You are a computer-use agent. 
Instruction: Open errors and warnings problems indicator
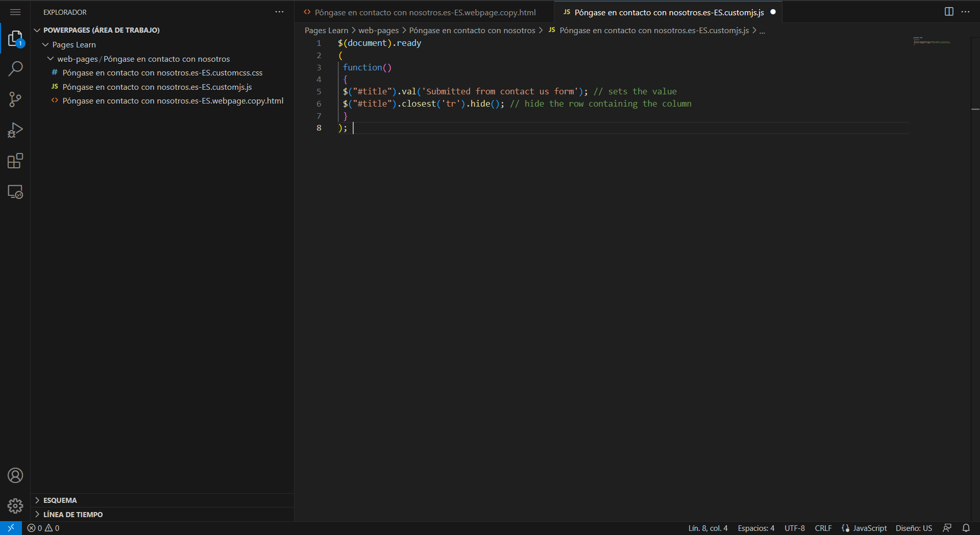pos(43,528)
